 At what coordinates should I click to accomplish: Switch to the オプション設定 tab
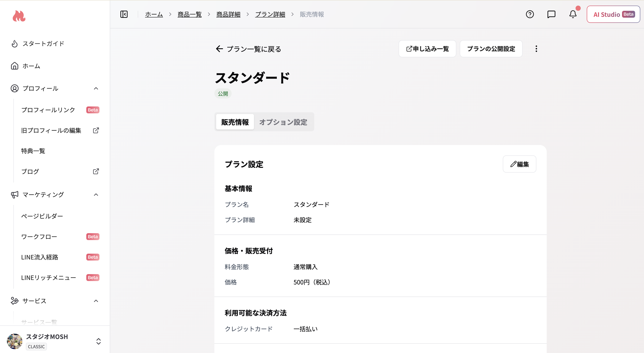coord(283,122)
